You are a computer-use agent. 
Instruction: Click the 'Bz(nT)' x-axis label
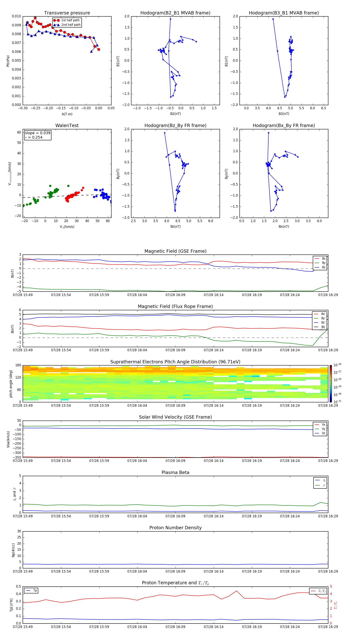point(175,227)
